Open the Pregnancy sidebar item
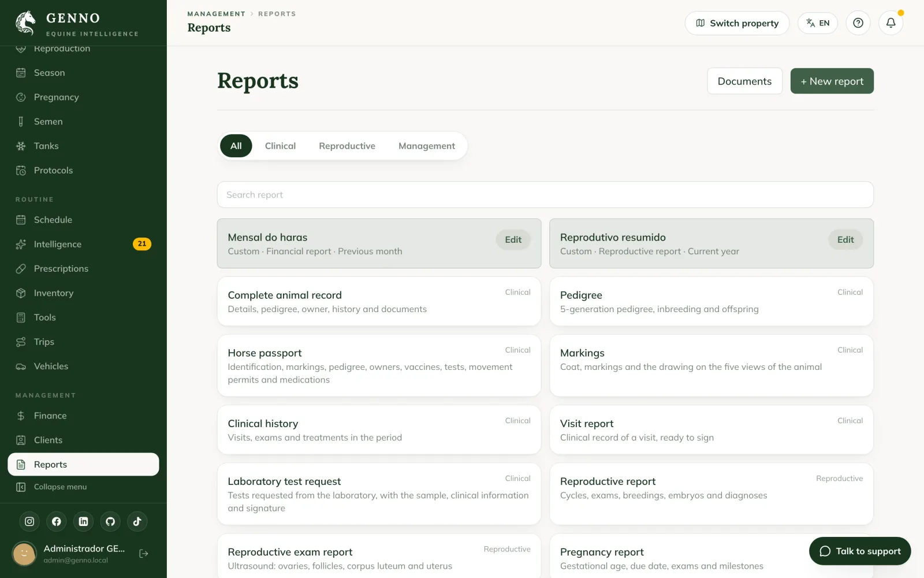924x578 pixels. coord(83,97)
